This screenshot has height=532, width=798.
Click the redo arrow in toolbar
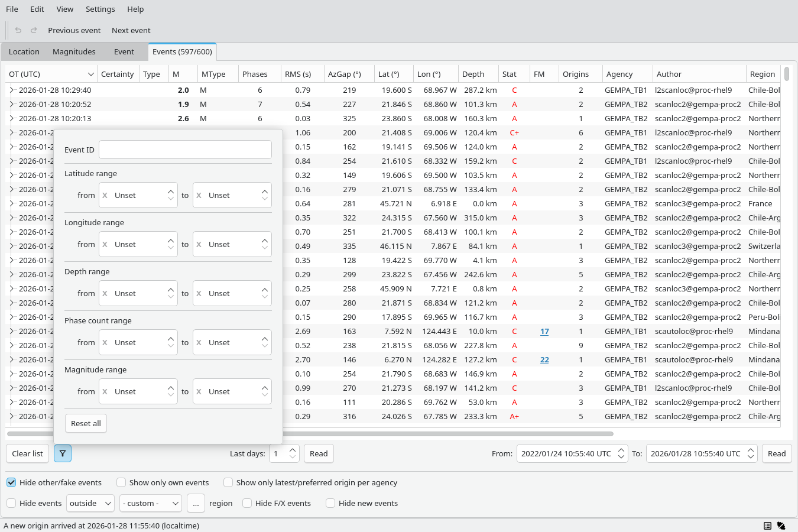click(x=34, y=30)
